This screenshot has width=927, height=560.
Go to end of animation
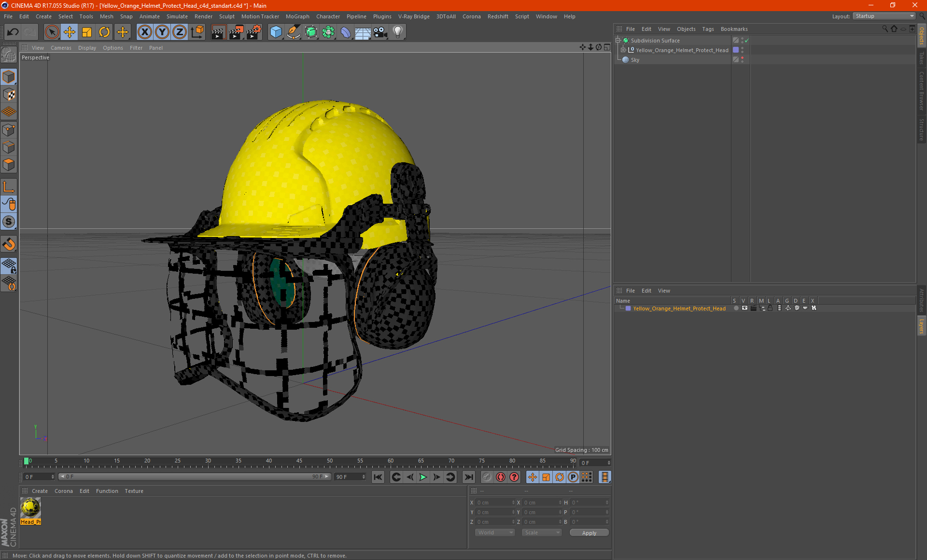click(468, 477)
